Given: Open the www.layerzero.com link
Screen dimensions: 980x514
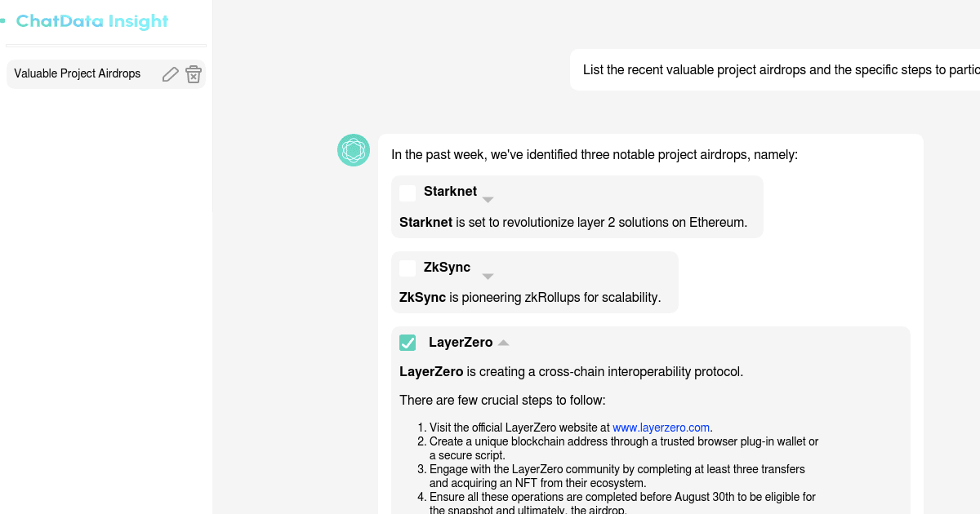Looking at the screenshot, I should [x=661, y=427].
